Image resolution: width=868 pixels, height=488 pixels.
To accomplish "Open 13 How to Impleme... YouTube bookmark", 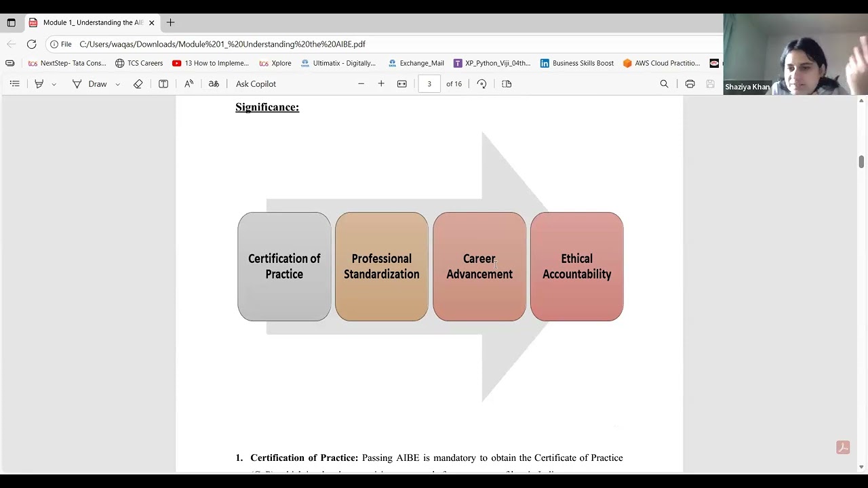I will (x=211, y=63).
